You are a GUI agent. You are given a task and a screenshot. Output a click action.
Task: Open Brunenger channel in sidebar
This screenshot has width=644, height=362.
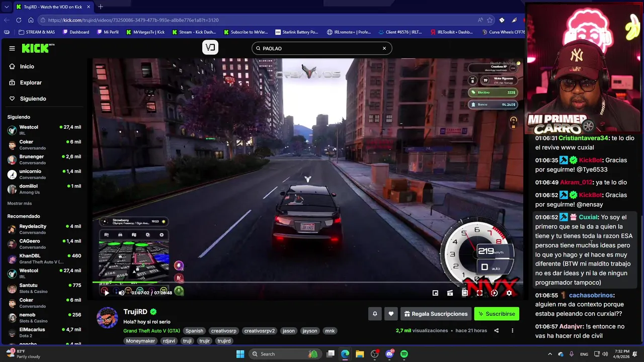coord(44,159)
